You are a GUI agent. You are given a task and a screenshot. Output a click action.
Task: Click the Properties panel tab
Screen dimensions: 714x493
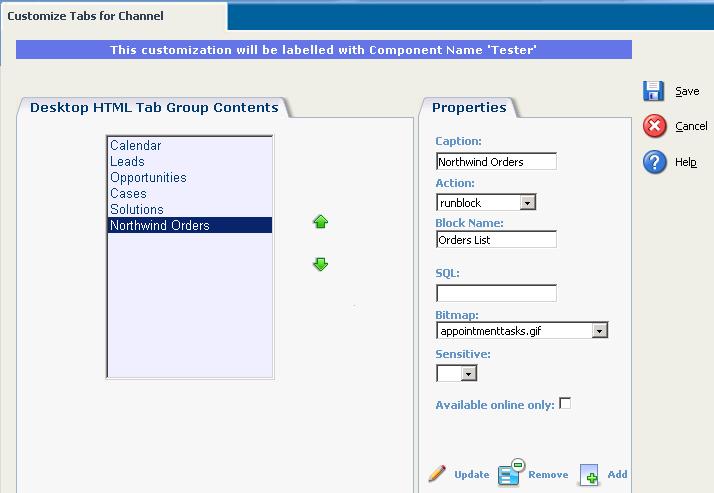[x=469, y=107]
